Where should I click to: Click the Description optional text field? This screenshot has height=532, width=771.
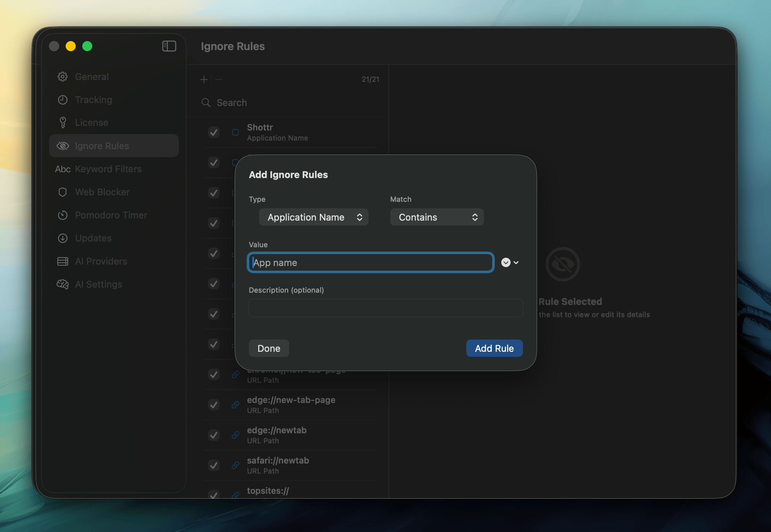[385, 308]
